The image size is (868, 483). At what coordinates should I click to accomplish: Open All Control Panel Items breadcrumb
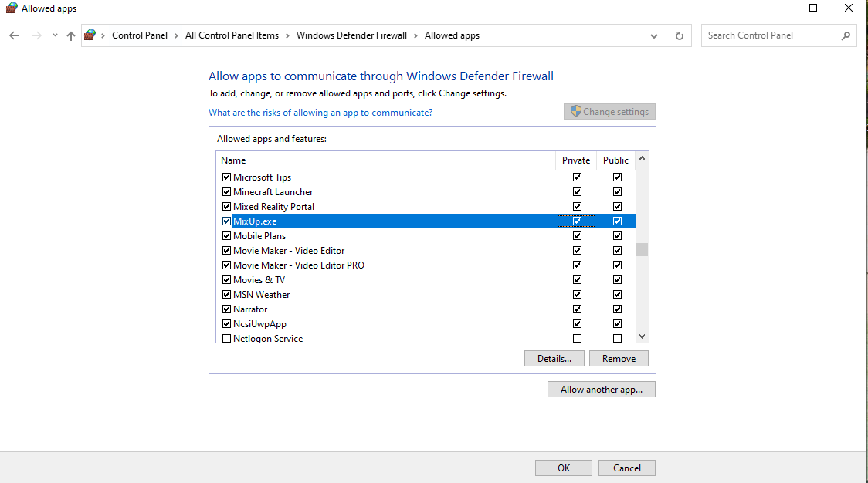pyautogui.click(x=232, y=35)
